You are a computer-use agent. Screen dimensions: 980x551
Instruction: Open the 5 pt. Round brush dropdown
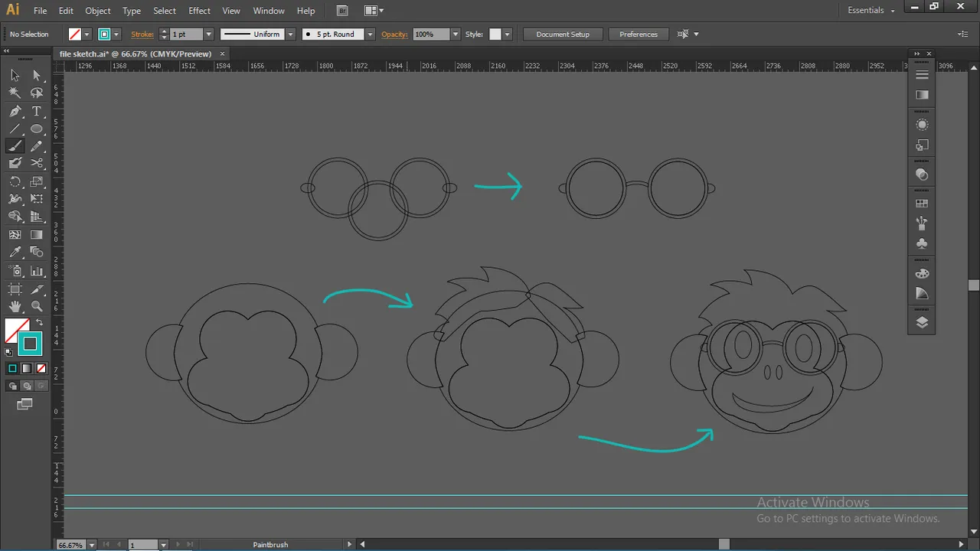(371, 34)
